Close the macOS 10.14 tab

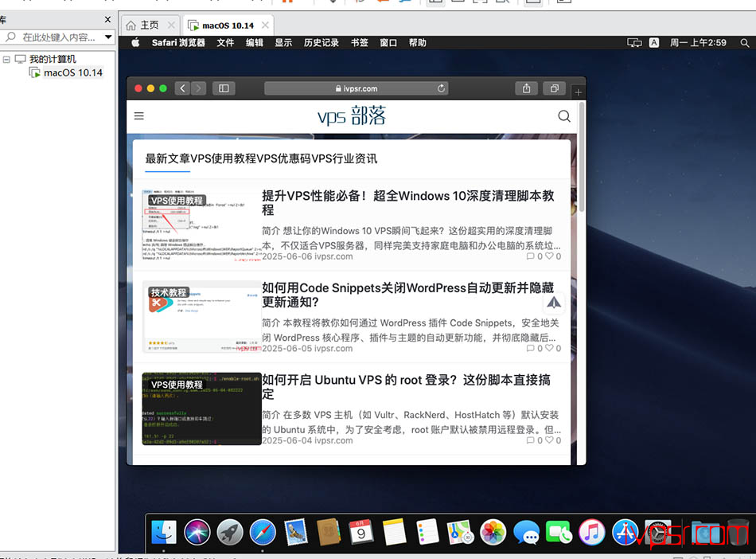click(265, 25)
